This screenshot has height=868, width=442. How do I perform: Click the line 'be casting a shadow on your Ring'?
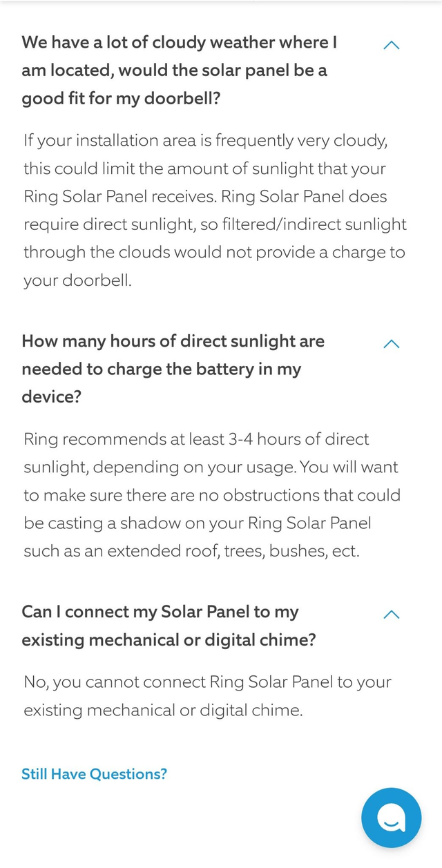[x=197, y=523]
